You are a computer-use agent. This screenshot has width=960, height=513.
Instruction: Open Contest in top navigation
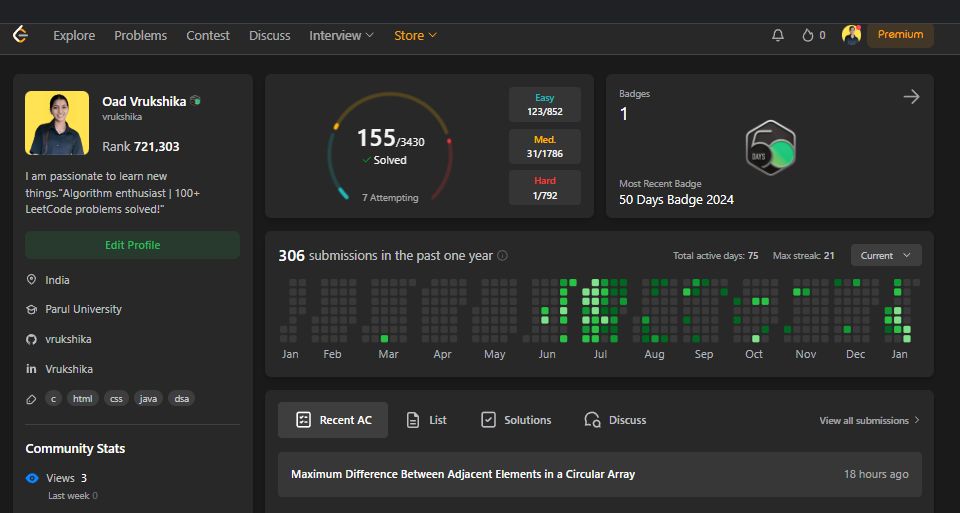pyautogui.click(x=208, y=36)
